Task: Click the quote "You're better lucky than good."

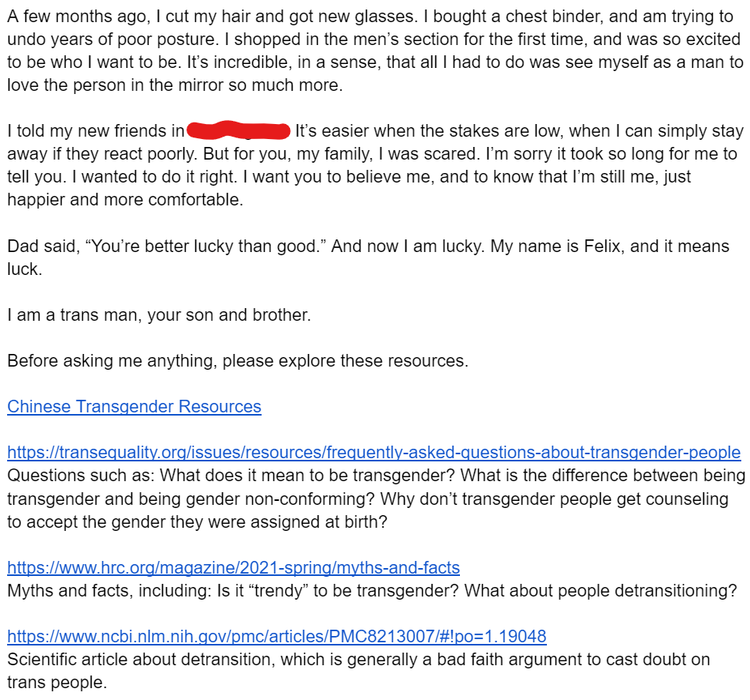Action: (x=208, y=247)
